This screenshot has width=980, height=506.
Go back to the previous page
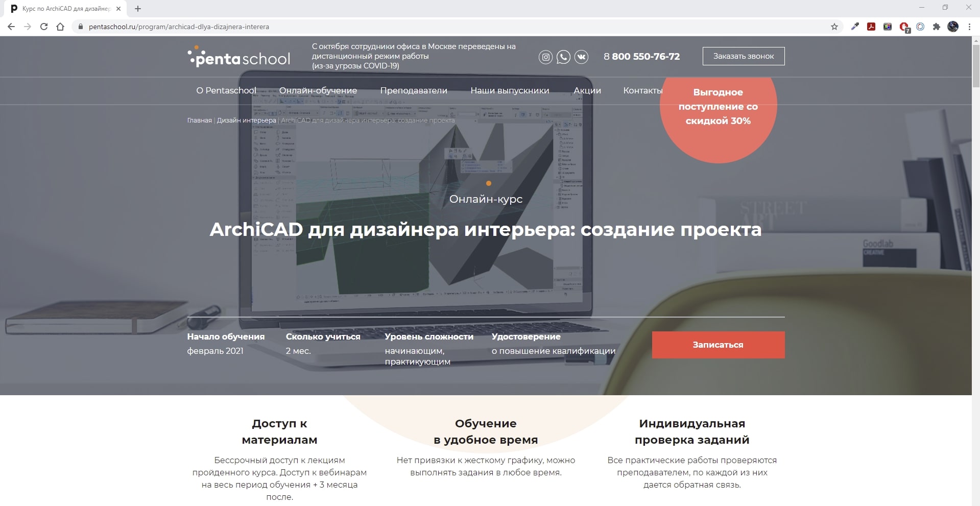pyautogui.click(x=11, y=27)
